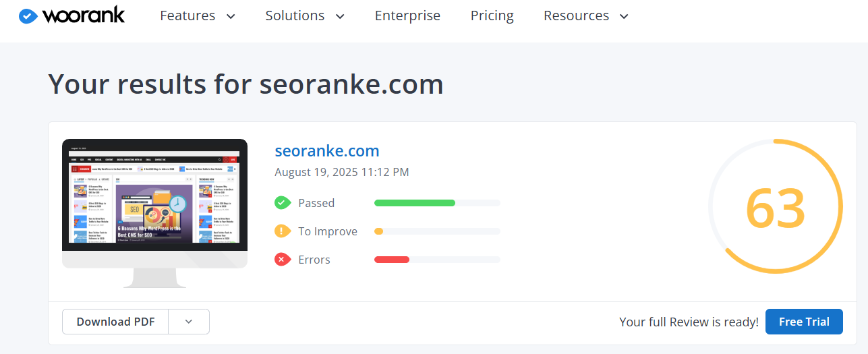This screenshot has height=354, width=868.
Task: Expand the Resources menu chevron
Action: click(x=624, y=16)
